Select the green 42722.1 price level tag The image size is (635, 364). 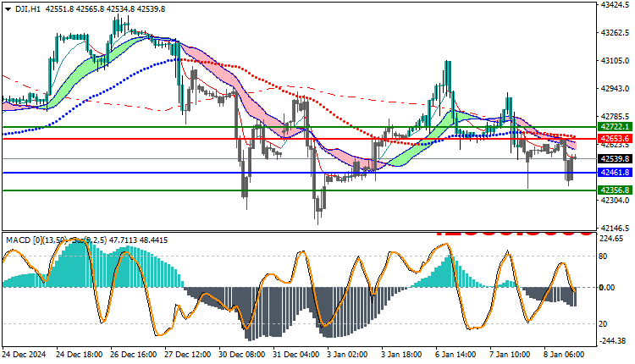(x=616, y=127)
